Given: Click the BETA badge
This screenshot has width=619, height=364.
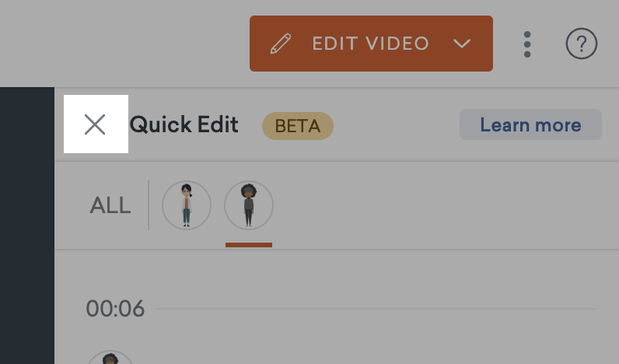Looking at the screenshot, I should tap(298, 126).
